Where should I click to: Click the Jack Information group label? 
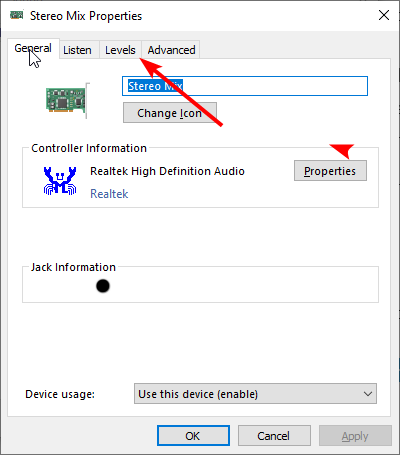73,267
